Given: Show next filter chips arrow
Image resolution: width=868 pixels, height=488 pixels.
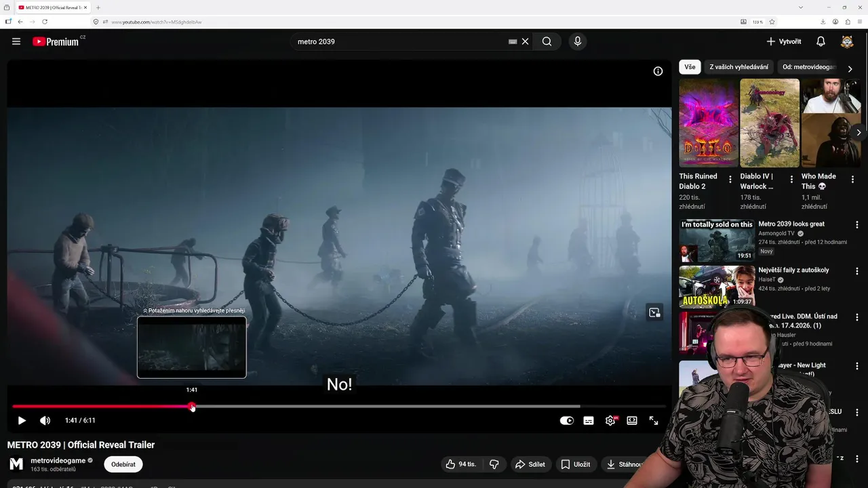Looking at the screenshot, I should (850, 68).
